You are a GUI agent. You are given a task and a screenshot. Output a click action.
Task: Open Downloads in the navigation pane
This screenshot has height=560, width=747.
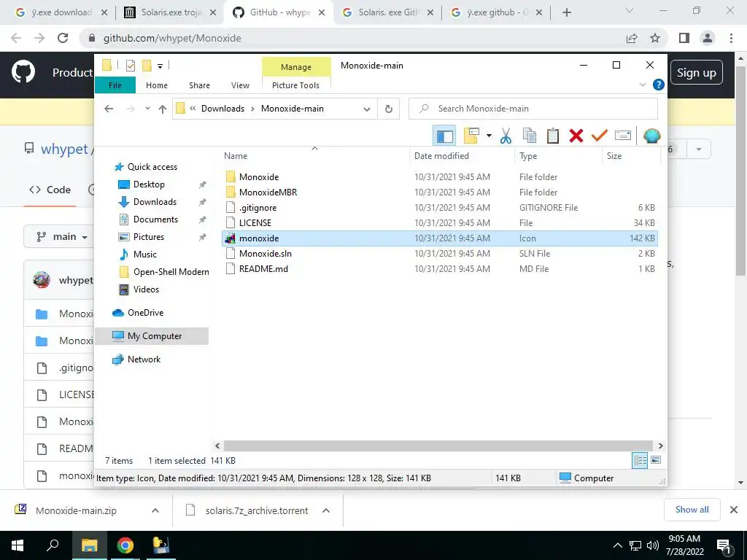pos(155,202)
